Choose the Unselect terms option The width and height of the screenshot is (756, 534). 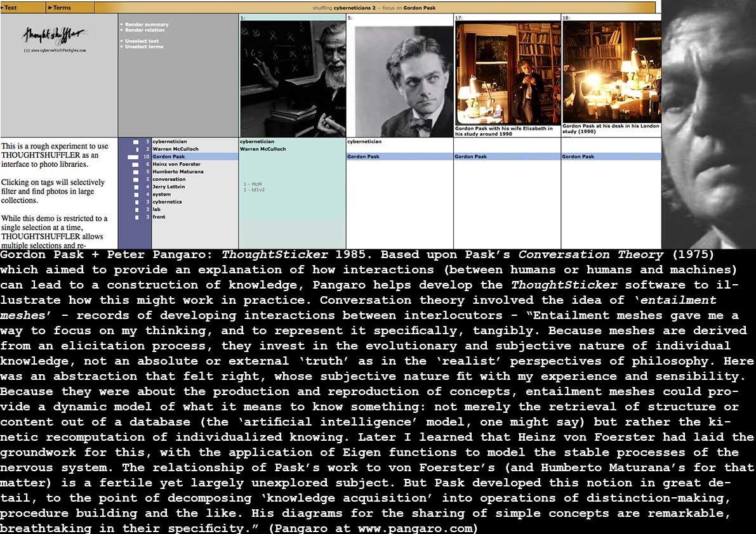(x=143, y=47)
